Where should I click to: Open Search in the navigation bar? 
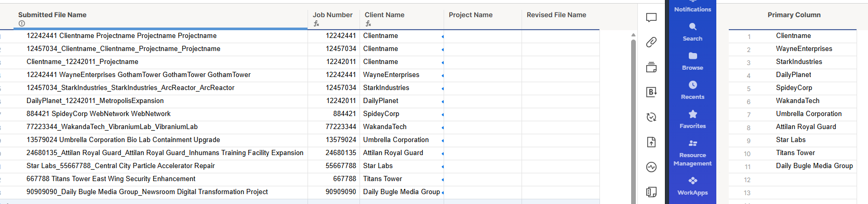click(692, 32)
